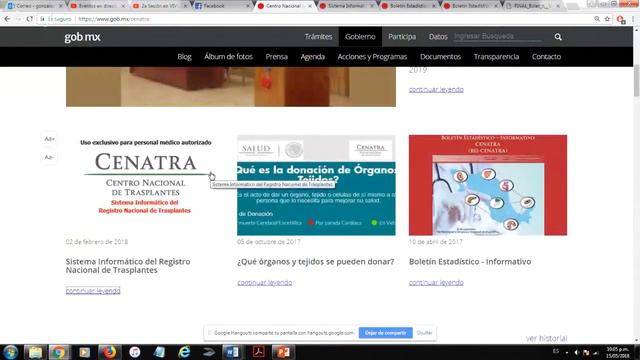Go to the Blog section
This screenshot has width=640, height=360.
click(x=184, y=57)
